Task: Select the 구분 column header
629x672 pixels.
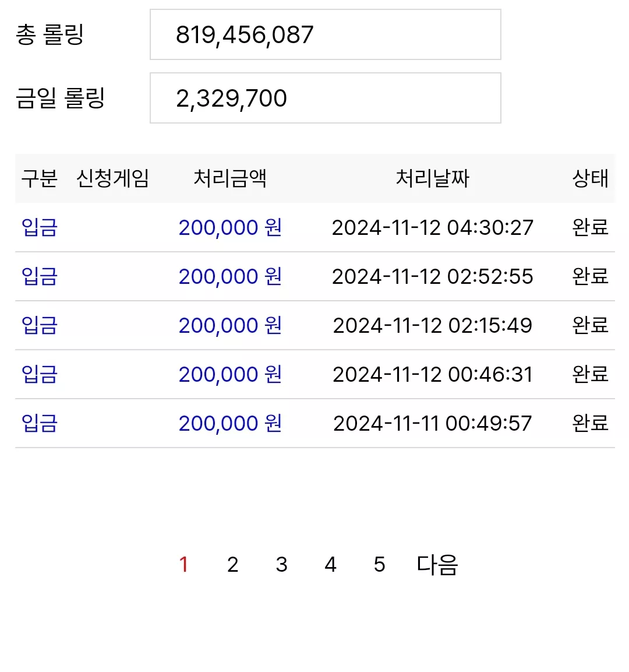Action: tap(40, 178)
